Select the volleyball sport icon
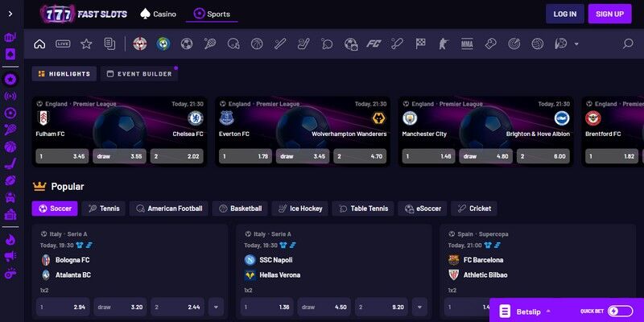Image resolution: width=644 pixels, height=322 pixels. click(x=537, y=43)
